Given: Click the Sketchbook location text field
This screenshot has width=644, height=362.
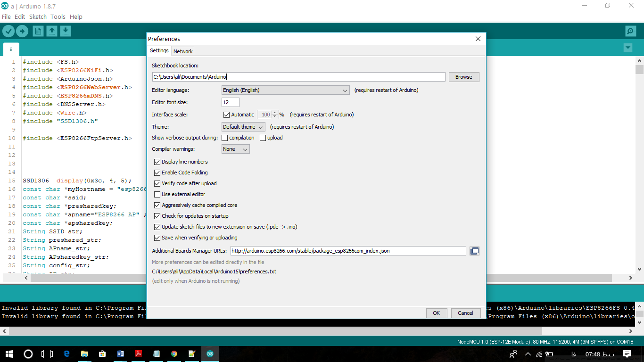Looking at the screenshot, I should click(x=298, y=77).
